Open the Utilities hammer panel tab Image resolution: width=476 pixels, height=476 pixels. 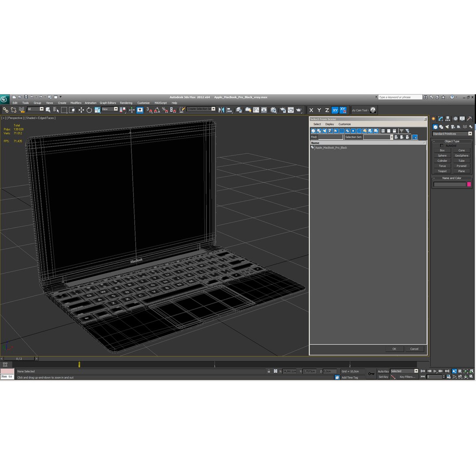469,119
